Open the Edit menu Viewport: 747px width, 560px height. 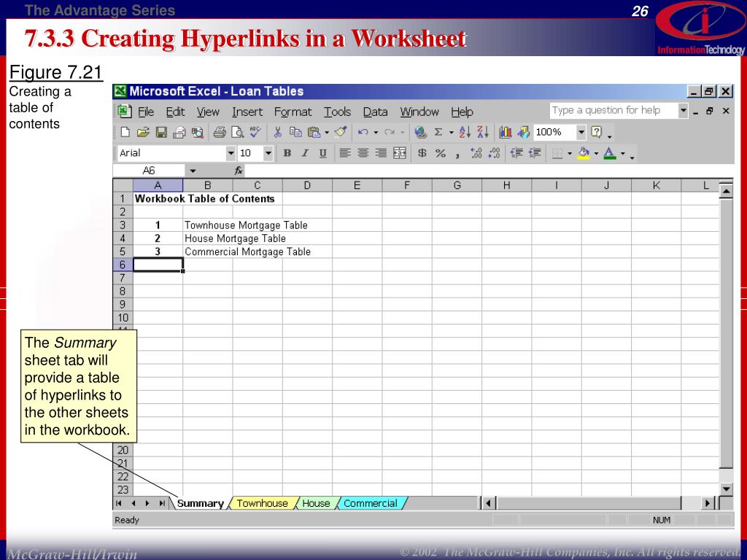[175, 112]
